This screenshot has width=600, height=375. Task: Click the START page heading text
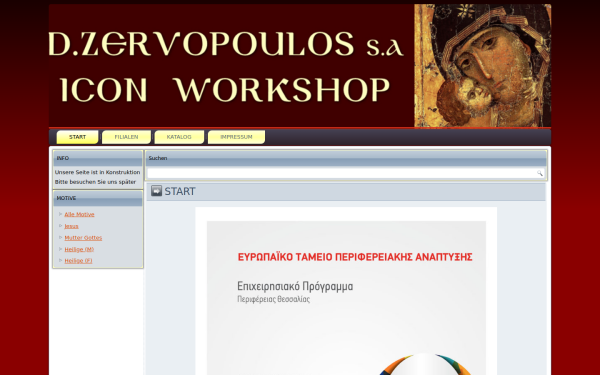[180, 191]
